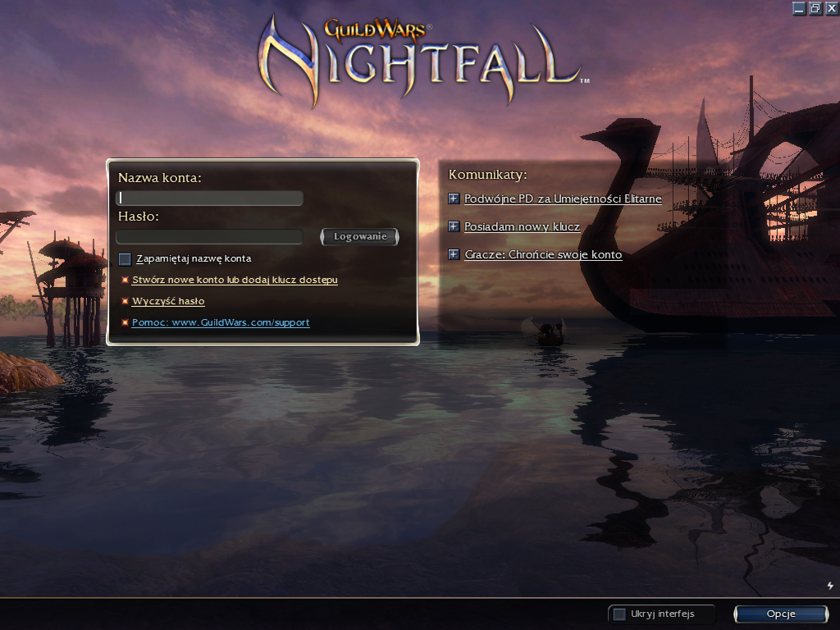Open Stwórz nowe konto lub dodaj klucz dostępu link
Screen dimensions: 840x630
[x=235, y=280]
